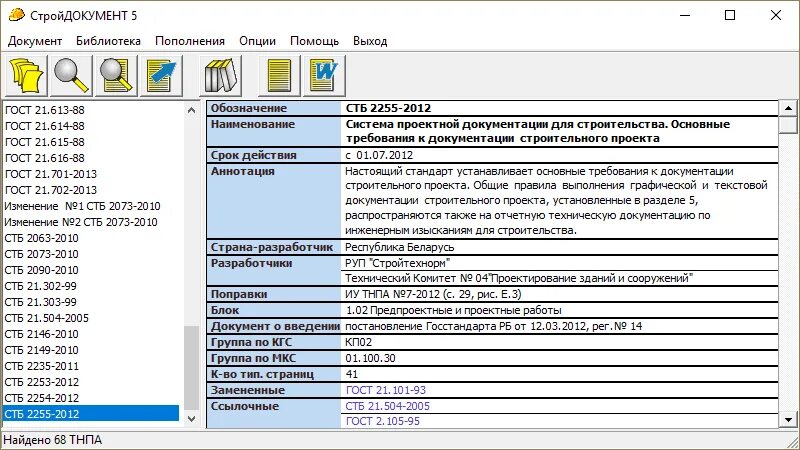
Task: Select ГОСТ 21.701-2013 in the list
Action: coord(51,174)
